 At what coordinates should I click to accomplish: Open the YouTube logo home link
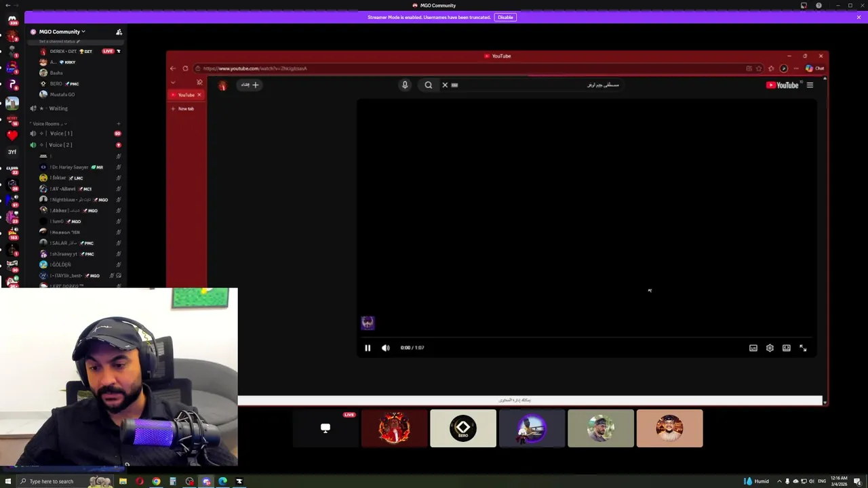click(783, 85)
